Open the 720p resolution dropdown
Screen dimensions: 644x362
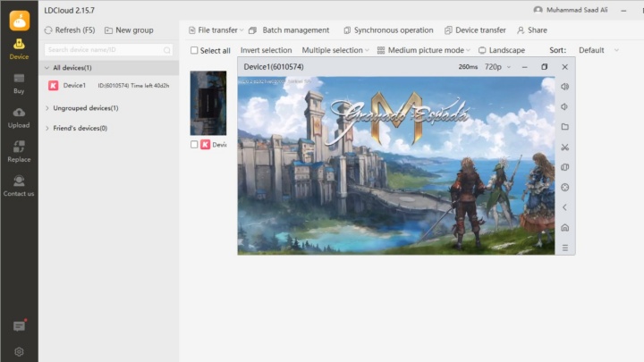[x=497, y=67]
